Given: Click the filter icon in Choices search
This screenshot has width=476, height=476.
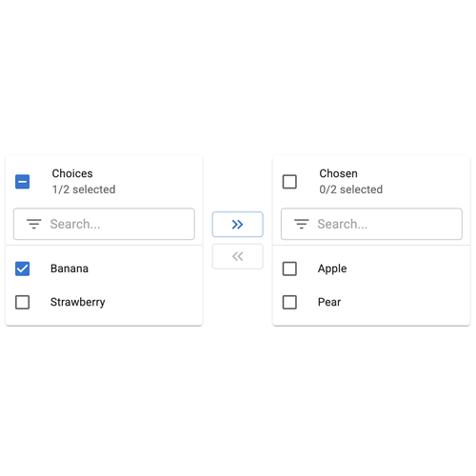Looking at the screenshot, I should pyautogui.click(x=34, y=224).
